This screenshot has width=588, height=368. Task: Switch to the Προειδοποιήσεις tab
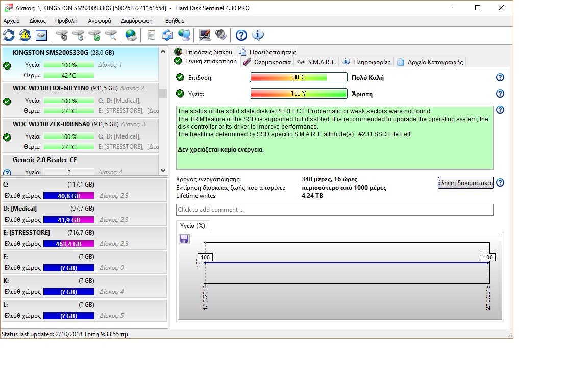point(268,52)
